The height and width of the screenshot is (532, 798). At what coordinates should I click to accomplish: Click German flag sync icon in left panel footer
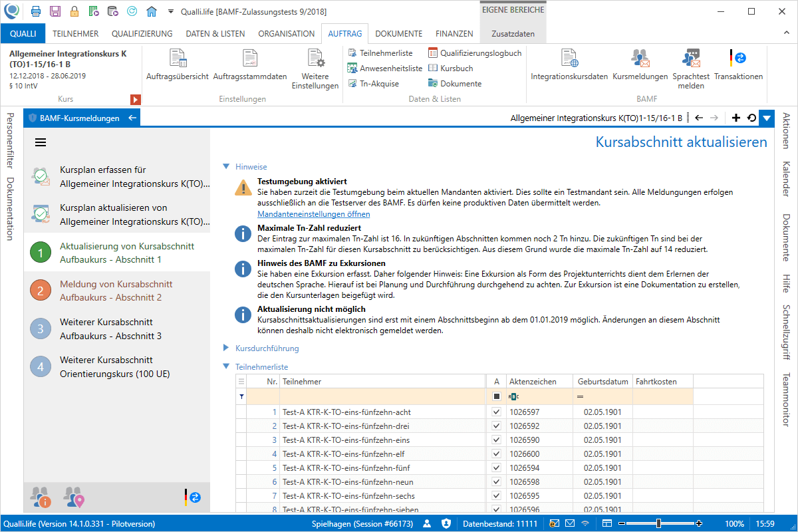click(193, 497)
